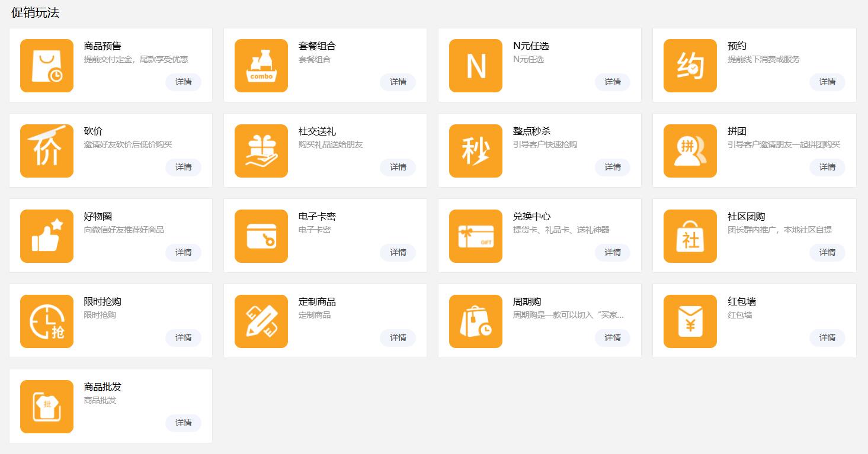This screenshot has width=868, height=454.
Task: Click the N元任选 letter N icon
Action: (x=476, y=66)
